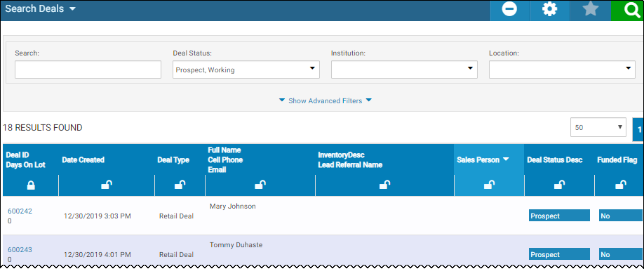Click the circled minus icon

pyautogui.click(x=509, y=9)
